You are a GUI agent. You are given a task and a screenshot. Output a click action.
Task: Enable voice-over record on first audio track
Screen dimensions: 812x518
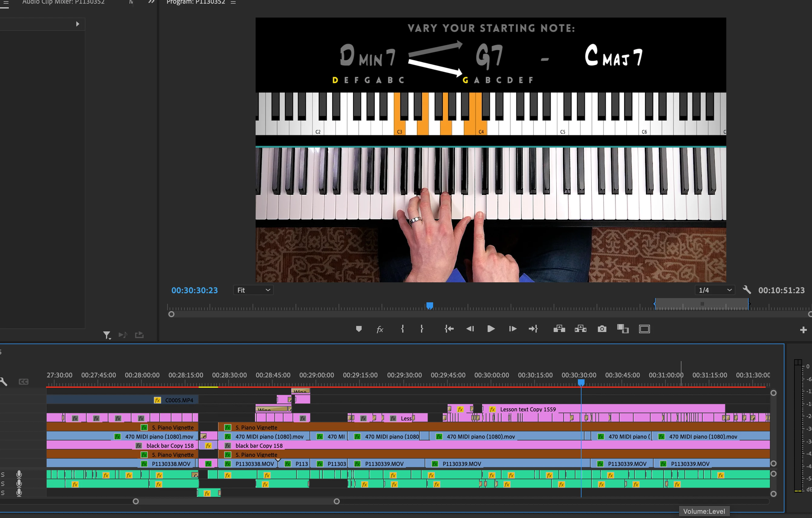point(19,474)
